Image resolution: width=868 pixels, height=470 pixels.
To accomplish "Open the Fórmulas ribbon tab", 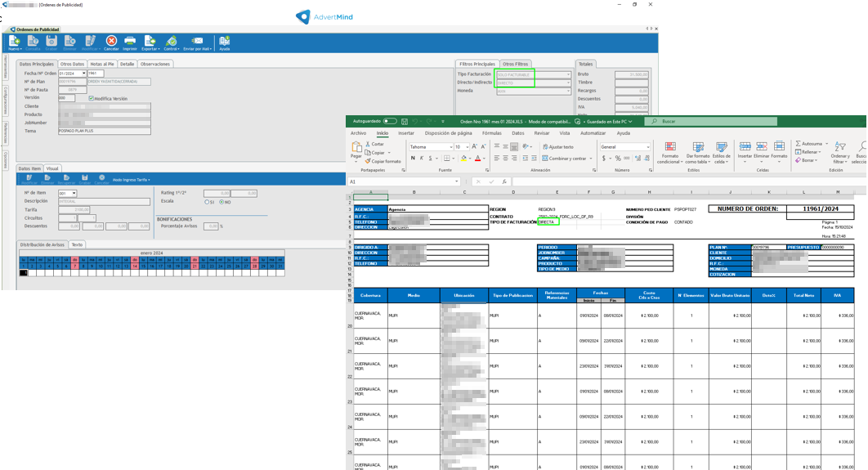I will [x=491, y=133].
